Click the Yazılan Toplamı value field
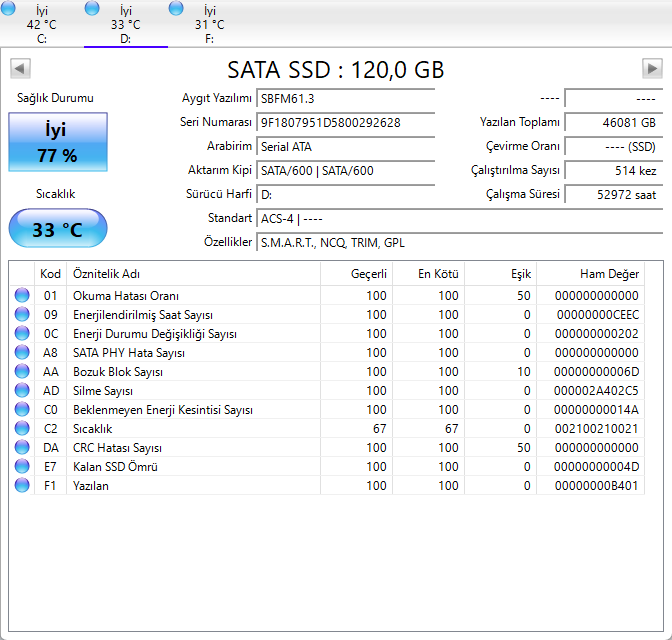 click(x=611, y=122)
